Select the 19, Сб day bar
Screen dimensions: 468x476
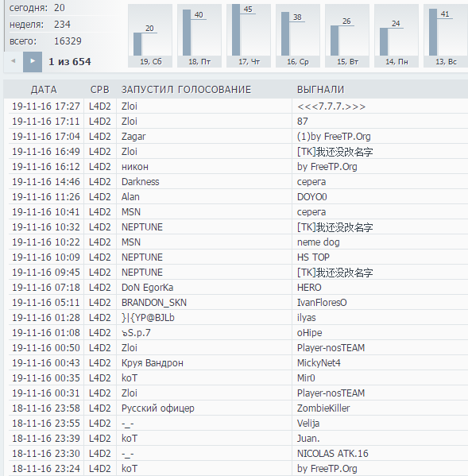[x=150, y=36]
